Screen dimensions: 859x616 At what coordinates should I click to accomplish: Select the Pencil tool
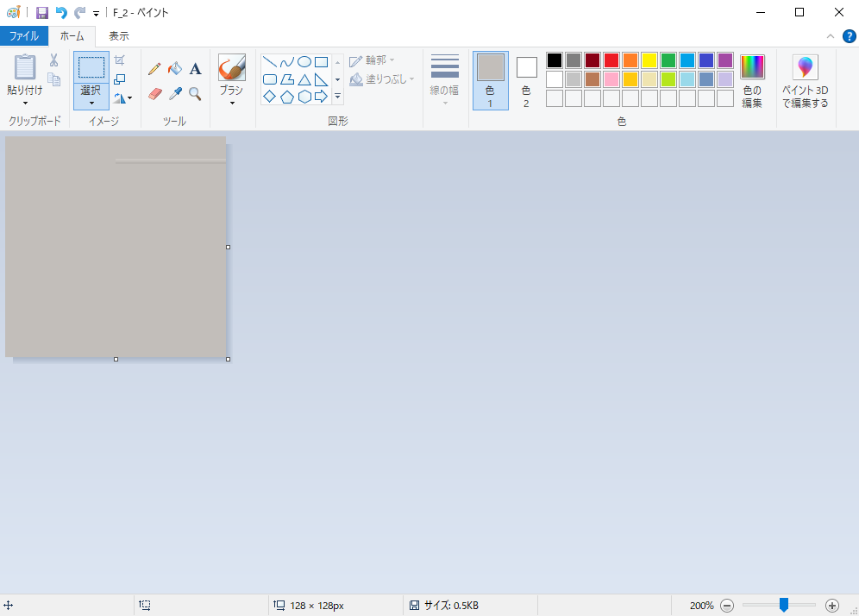pyautogui.click(x=154, y=68)
